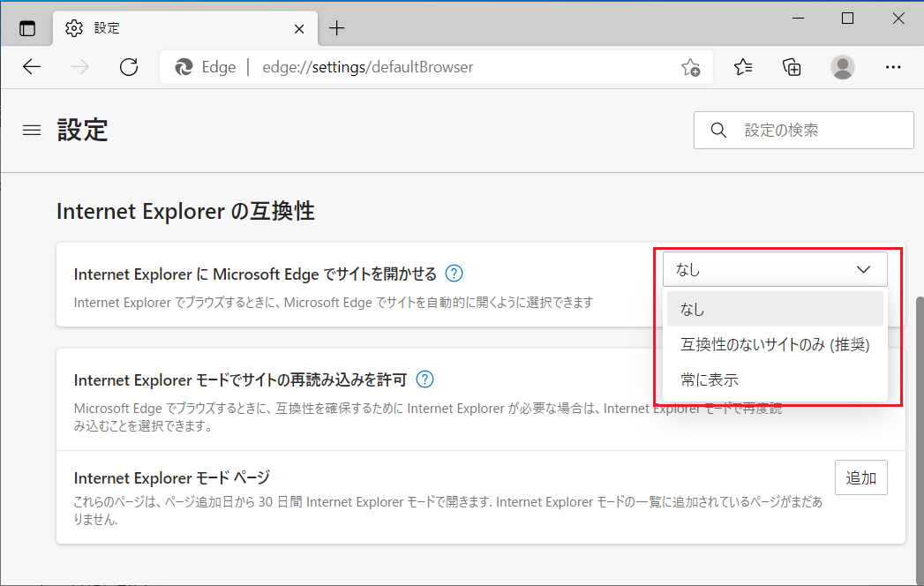Open help for Internet Explorer モードでサイトの再読み込みを許可

click(424, 379)
